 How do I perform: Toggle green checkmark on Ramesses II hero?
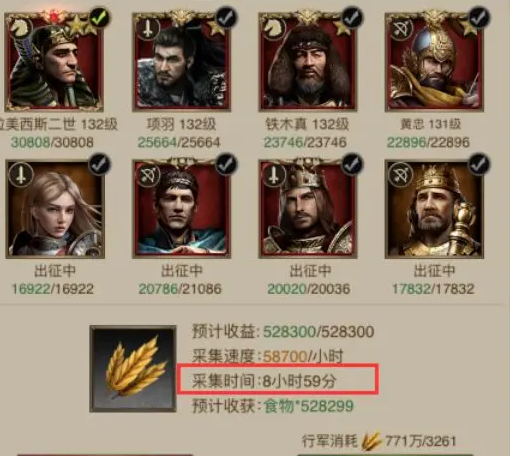click(x=100, y=17)
